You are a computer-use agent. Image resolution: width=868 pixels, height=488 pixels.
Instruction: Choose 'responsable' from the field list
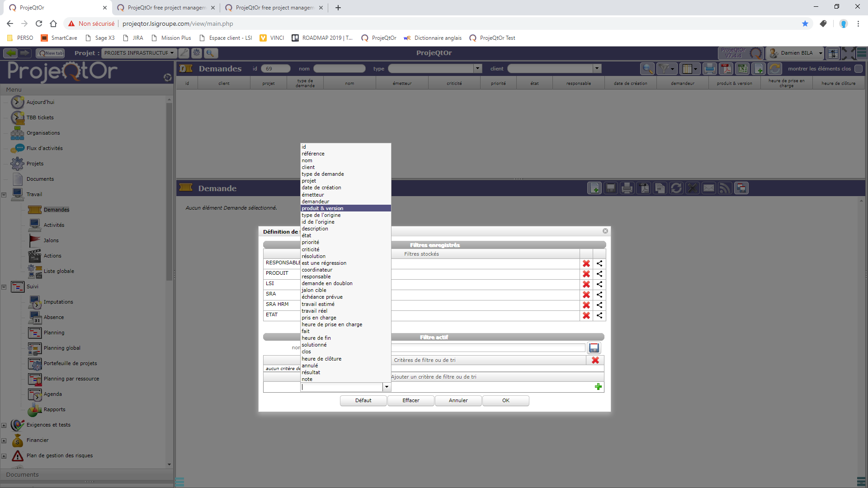(316, 277)
